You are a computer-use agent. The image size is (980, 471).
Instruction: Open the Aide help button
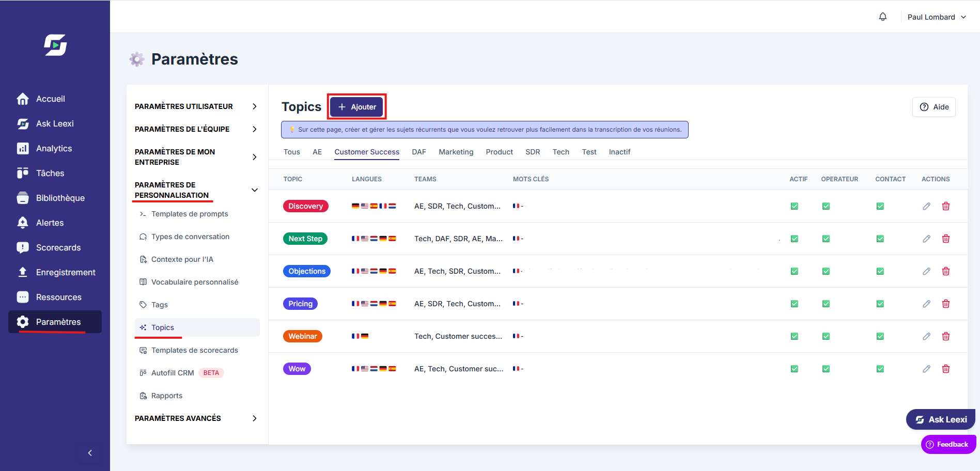(x=934, y=107)
